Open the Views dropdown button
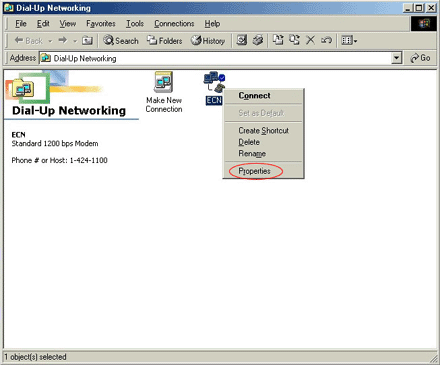Screen dimensions: 440x365 [x=349, y=41]
